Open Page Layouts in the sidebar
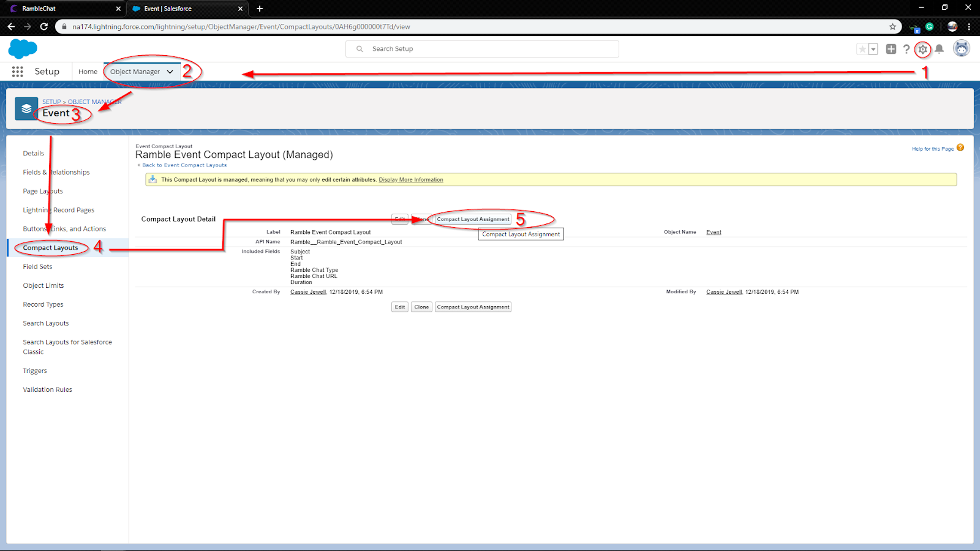980x551 pixels. [43, 191]
